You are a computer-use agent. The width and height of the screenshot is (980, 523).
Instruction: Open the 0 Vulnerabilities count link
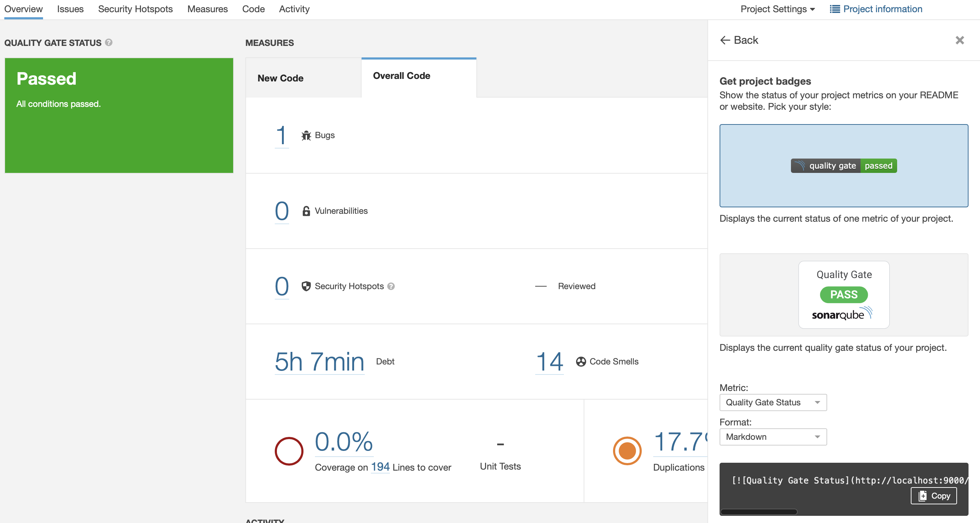click(x=282, y=211)
